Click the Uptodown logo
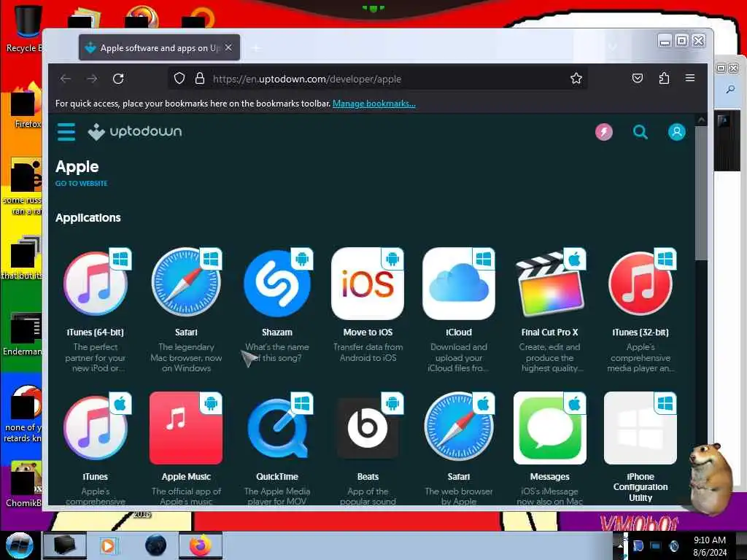The width and height of the screenshot is (747, 560). point(135,132)
